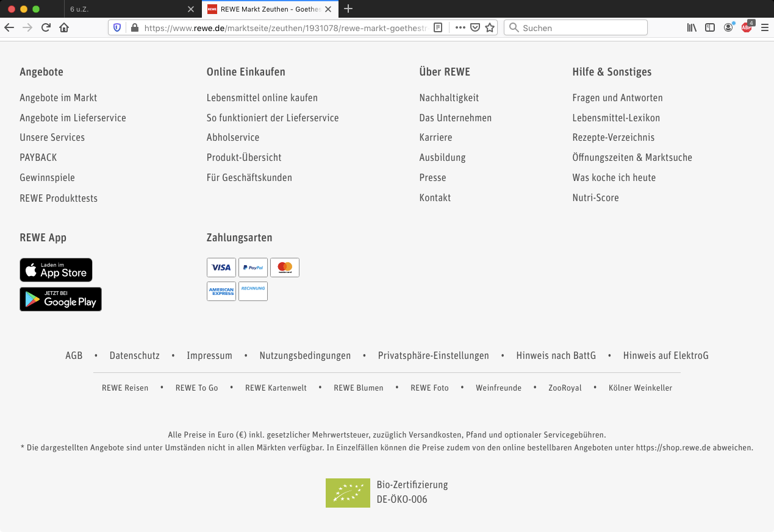The height and width of the screenshot is (532, 774).
Task: Visit REWE Reisen
Action: pyautogui.click(x=125, y=388)
